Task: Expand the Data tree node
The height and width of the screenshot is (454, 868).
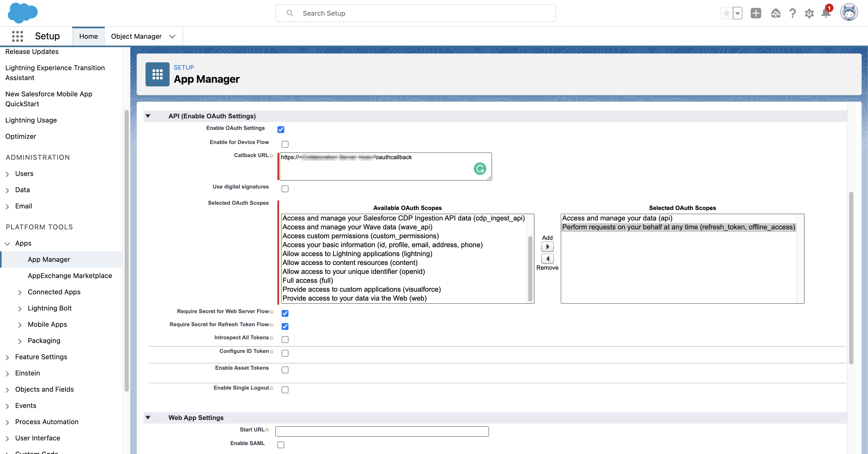Action: (x=7, y=190)
